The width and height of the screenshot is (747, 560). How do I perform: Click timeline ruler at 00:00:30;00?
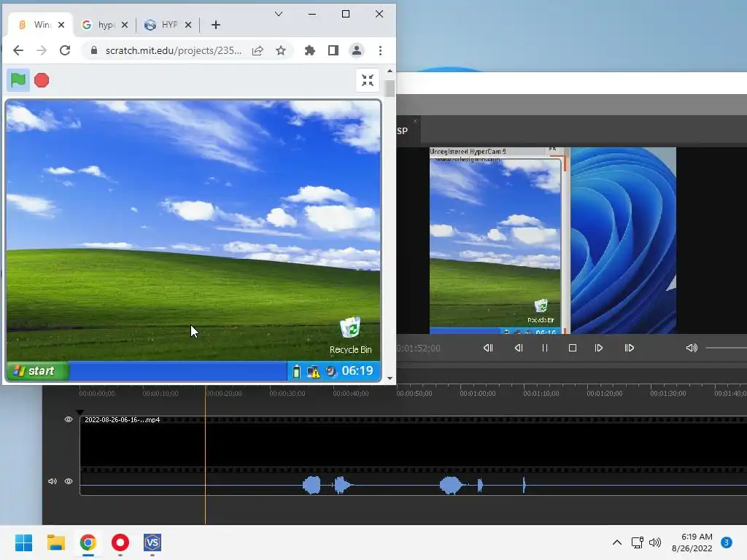[x=287, y=394]
